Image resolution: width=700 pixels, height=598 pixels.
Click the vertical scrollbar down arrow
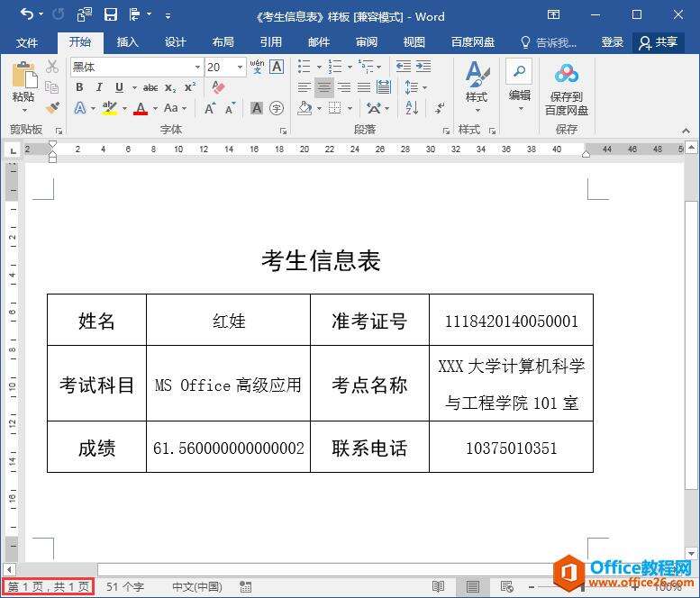[692, 553]
